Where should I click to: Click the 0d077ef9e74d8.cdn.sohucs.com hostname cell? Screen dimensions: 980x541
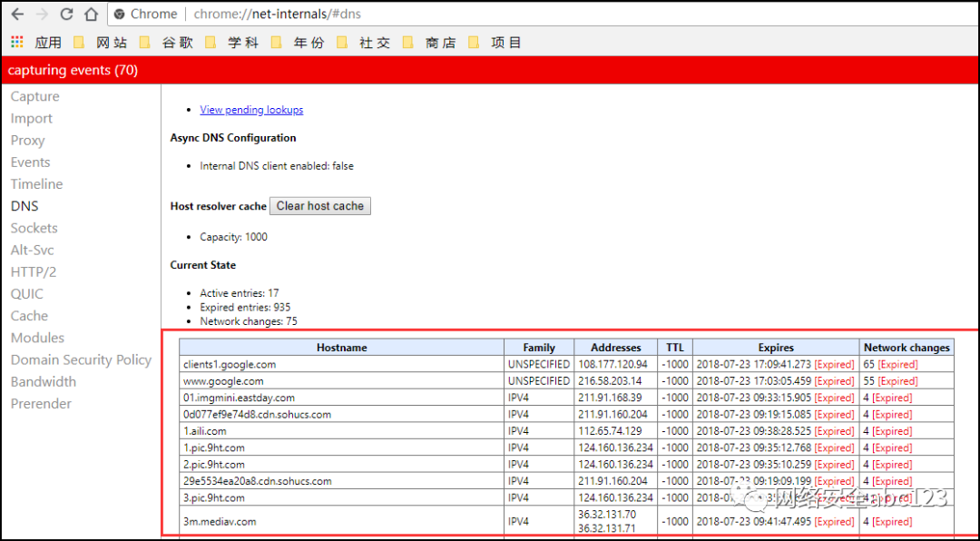click(341, 414)
